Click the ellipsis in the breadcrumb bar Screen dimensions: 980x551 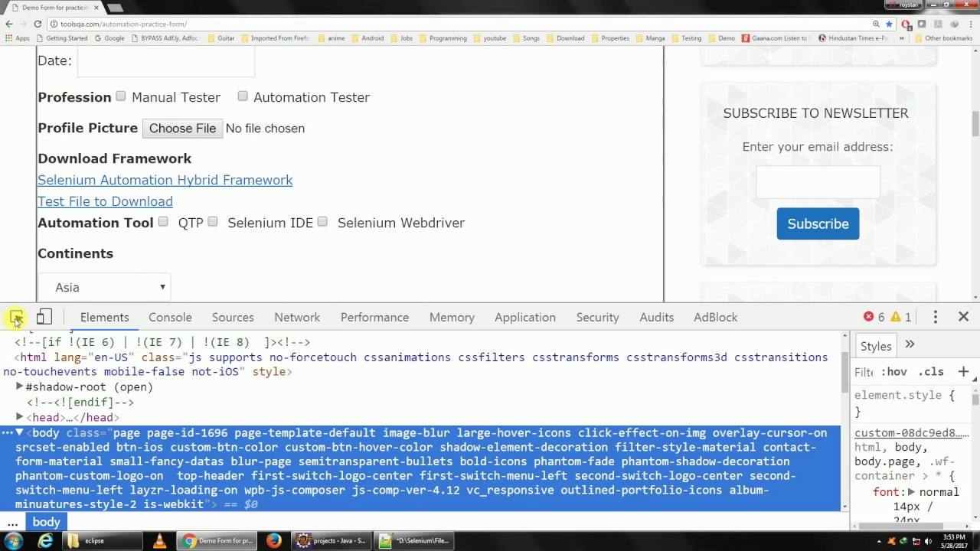click(x=12, y=523)
